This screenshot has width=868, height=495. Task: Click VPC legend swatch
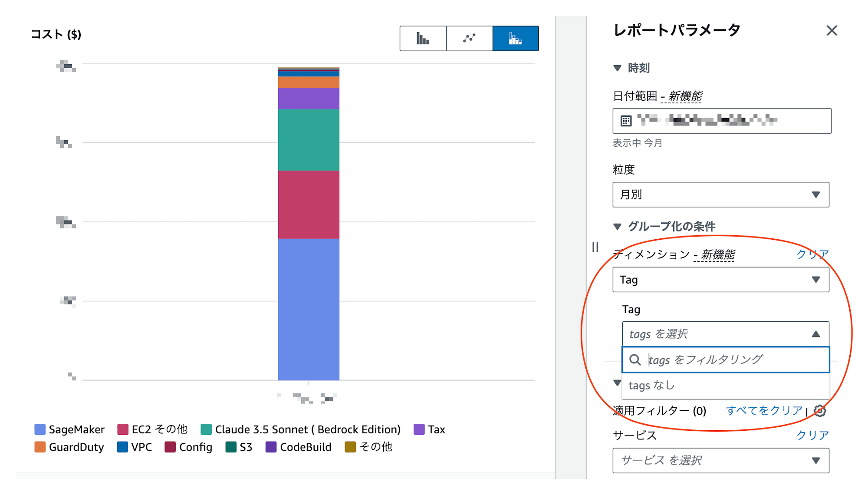[x=122, y=447]
